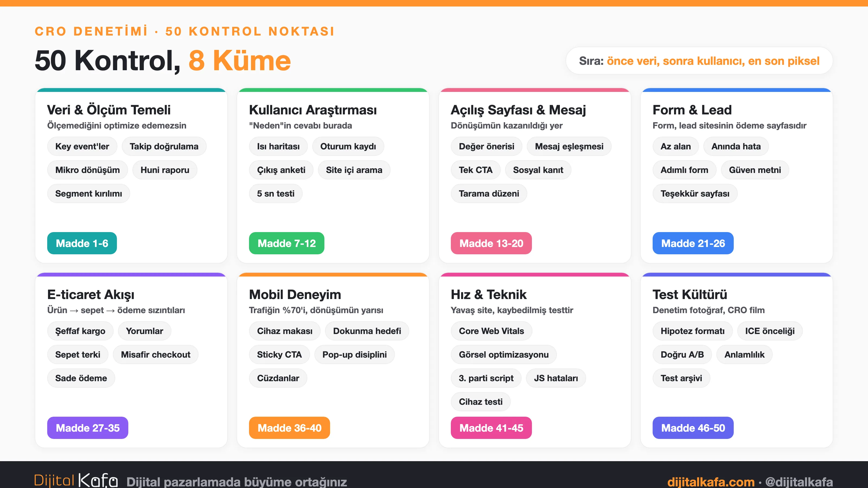Select the Isı haritası chip

point(278,146)
